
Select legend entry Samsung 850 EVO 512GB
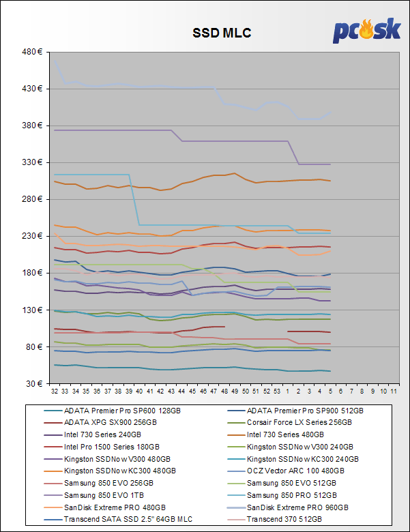(282, 483)
